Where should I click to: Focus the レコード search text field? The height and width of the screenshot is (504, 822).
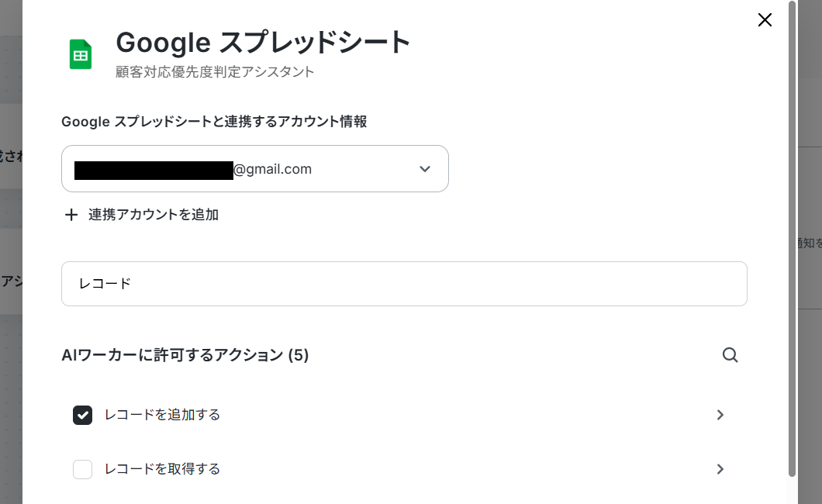404,284
